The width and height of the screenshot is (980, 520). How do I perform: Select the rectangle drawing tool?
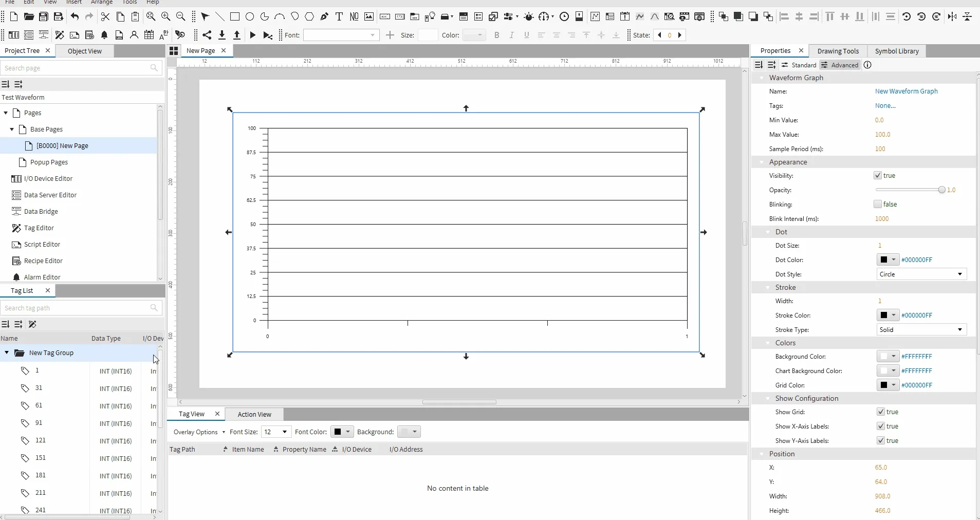235,17
